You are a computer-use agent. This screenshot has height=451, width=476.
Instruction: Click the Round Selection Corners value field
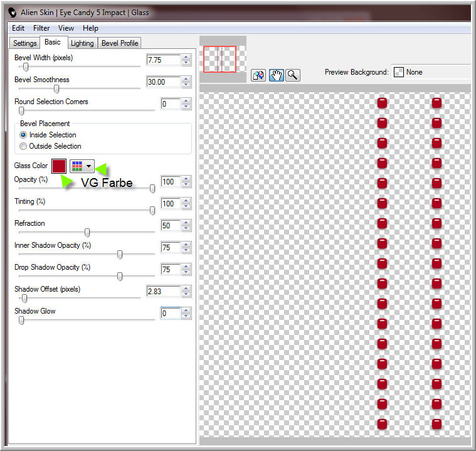tap(171, 104)
